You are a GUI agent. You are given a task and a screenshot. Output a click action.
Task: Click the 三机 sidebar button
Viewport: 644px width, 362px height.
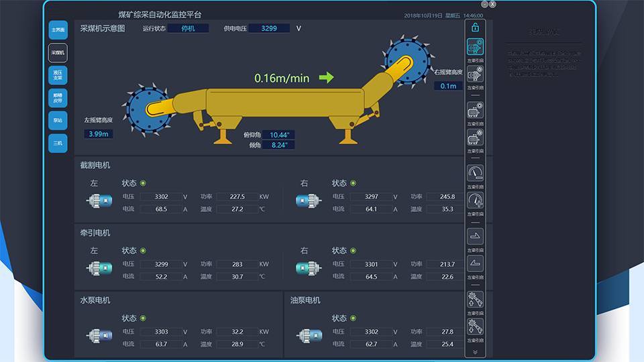[58, 143]
